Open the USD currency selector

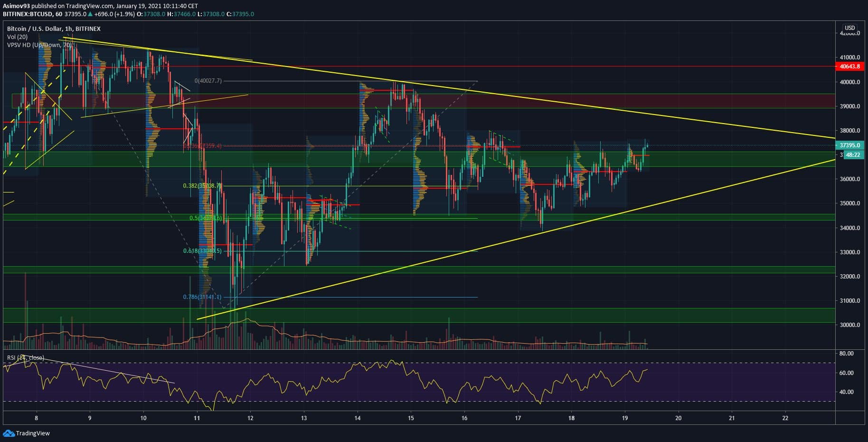(x=849, y=28)
